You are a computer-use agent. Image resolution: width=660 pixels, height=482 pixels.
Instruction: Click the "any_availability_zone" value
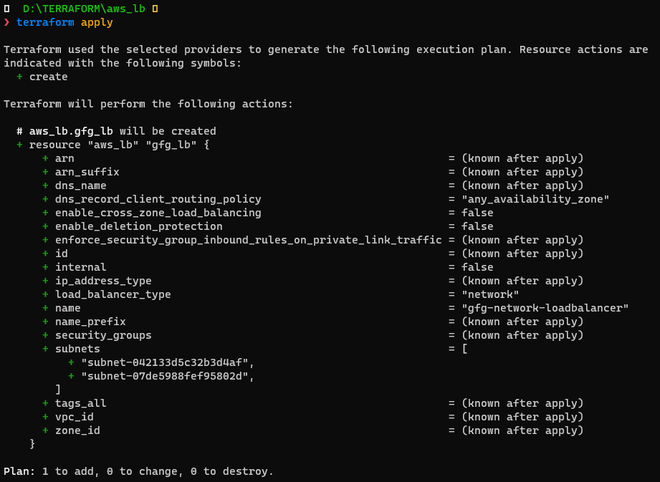pos(535,199)
